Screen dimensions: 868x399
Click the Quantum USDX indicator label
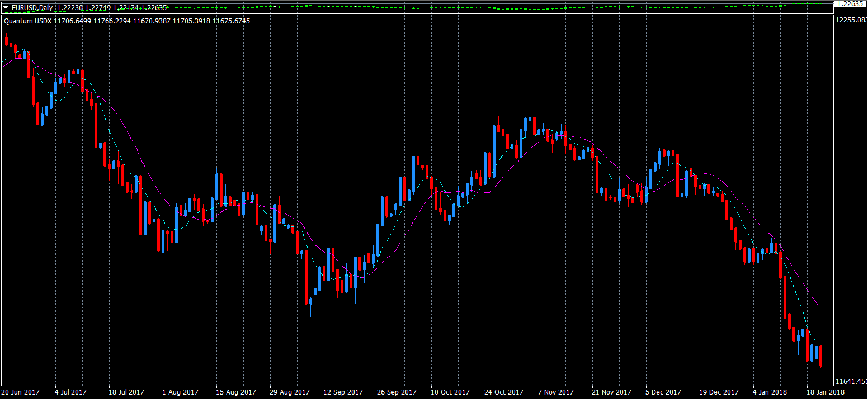(x=27, y=21)
